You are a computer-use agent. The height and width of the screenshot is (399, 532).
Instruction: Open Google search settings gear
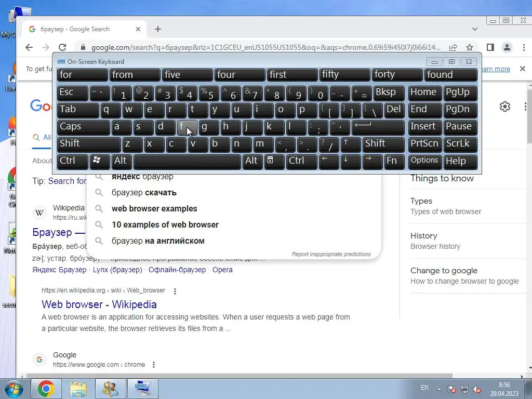coord(505,107)
